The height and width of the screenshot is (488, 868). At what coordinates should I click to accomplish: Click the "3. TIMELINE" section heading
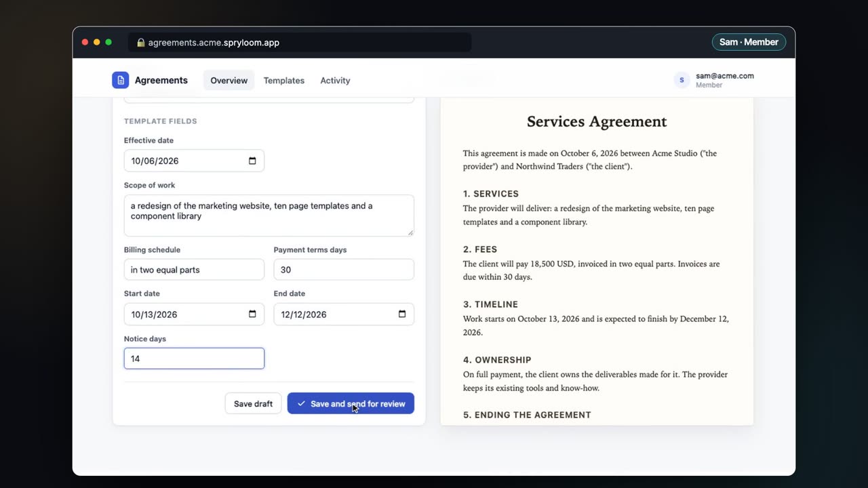pyautogui.click(x=490, y=304)
